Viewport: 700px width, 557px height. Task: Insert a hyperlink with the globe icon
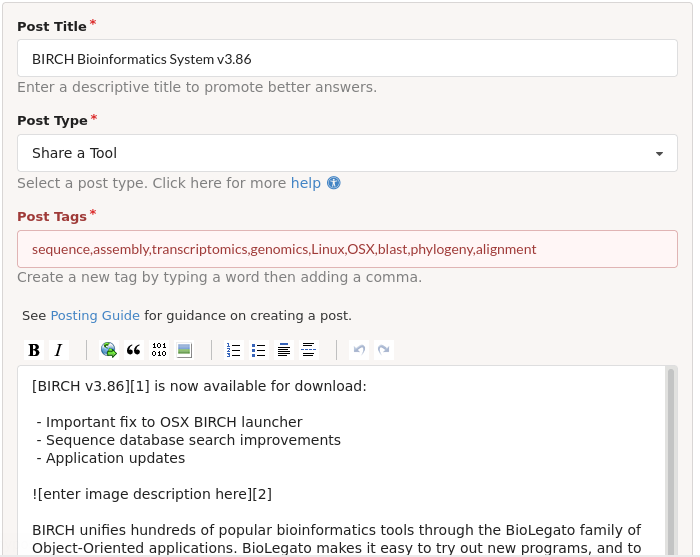coord(108,350)
